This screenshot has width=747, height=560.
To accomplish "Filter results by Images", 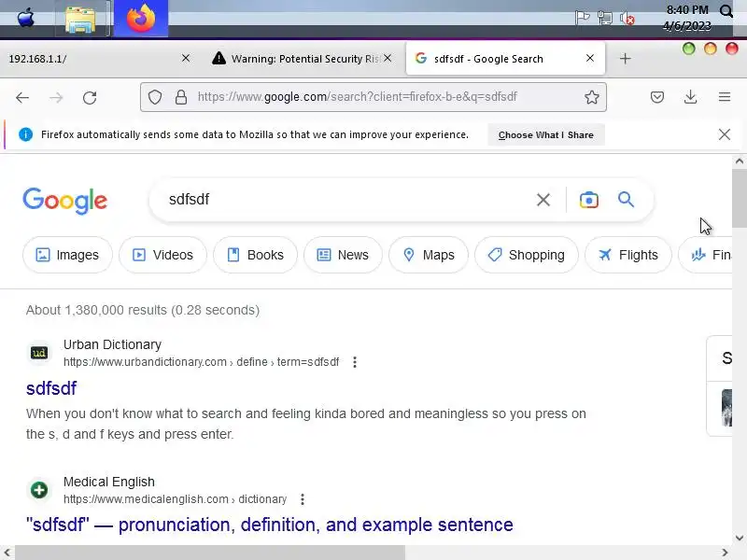I will 67,255.
